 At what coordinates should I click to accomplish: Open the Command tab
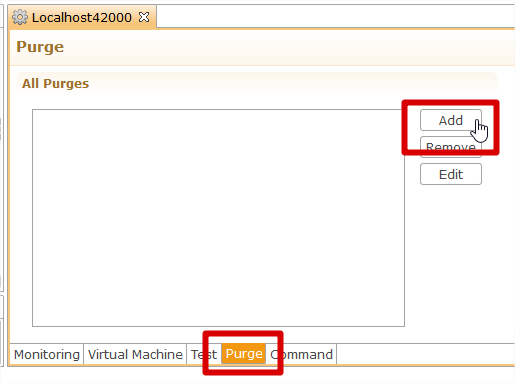pyautogui.click(x=301, y=354)
